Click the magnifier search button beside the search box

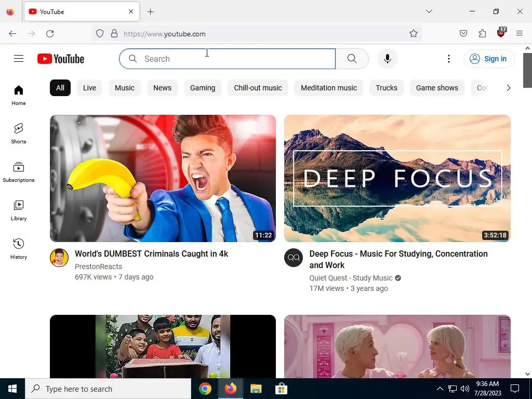(x=352, y=59)
